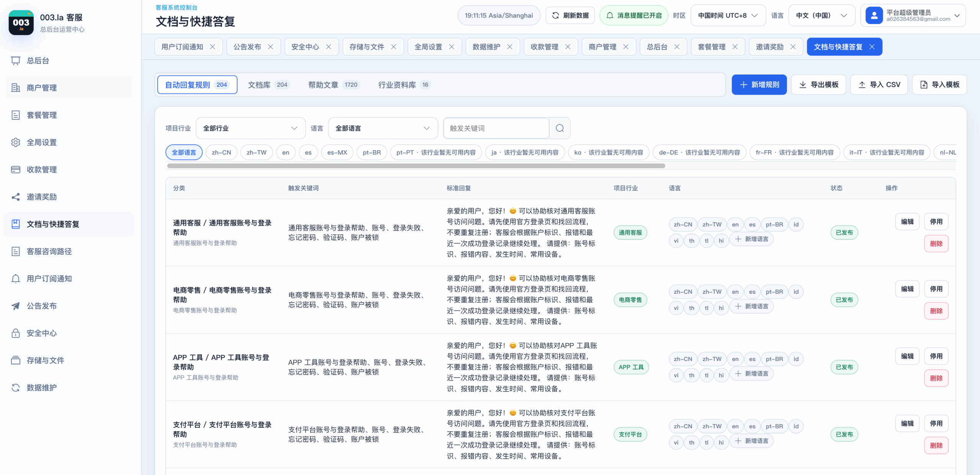The width and height of the screenshot is (980, 475).
Task: Select the es-MX language filter chip
Action: pyautogui.click(x=337, y=152)
